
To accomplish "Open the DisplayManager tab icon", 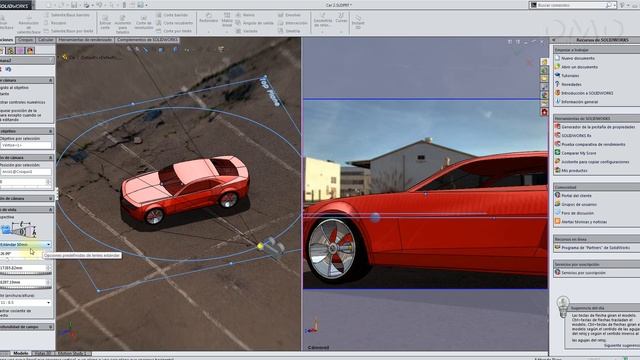I will coord(30,51).
